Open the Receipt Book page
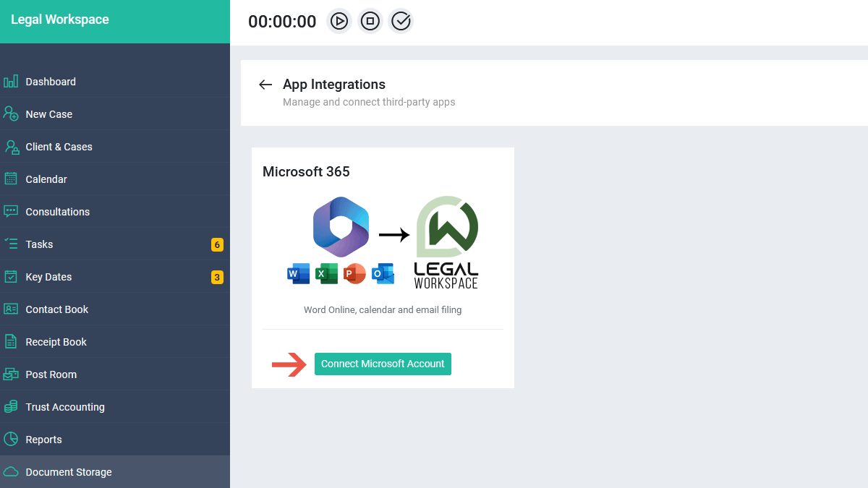This screenshot has height=488, width=868. coord(115,342)
